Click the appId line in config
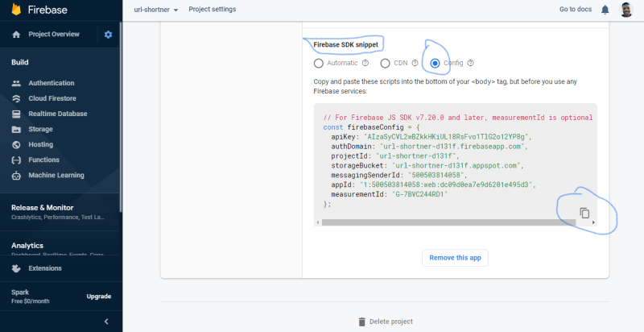This screenshot has width=644, height=332. click(x=433, y=185)
